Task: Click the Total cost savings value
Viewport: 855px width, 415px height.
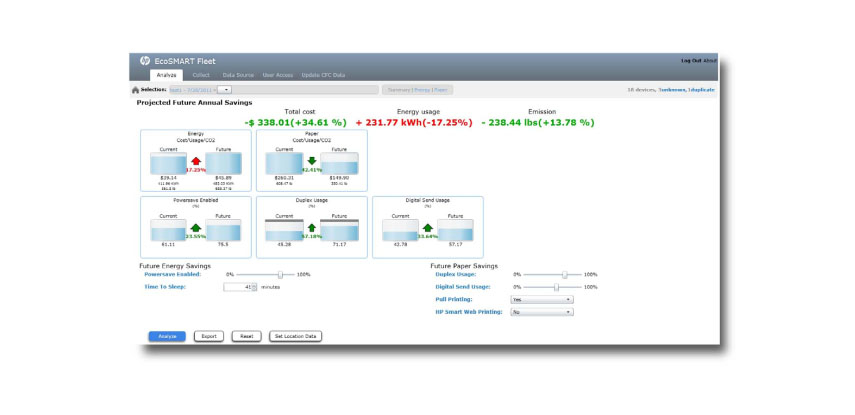Action: [x=295, y=123]
